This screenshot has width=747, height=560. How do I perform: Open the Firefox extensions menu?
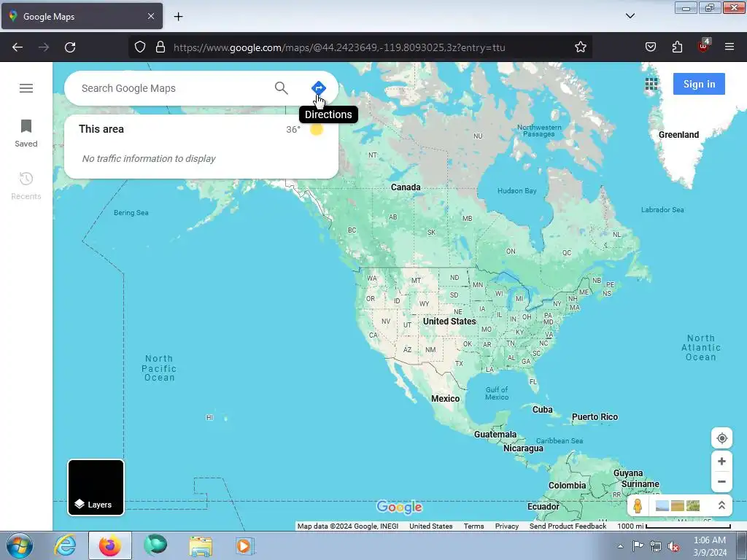pos(677,47)
